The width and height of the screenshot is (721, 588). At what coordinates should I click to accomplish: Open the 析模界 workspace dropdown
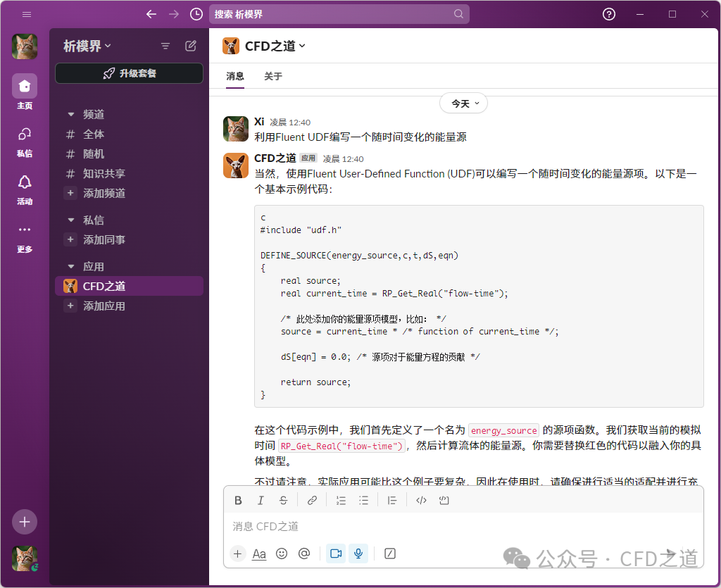[87, 46]
